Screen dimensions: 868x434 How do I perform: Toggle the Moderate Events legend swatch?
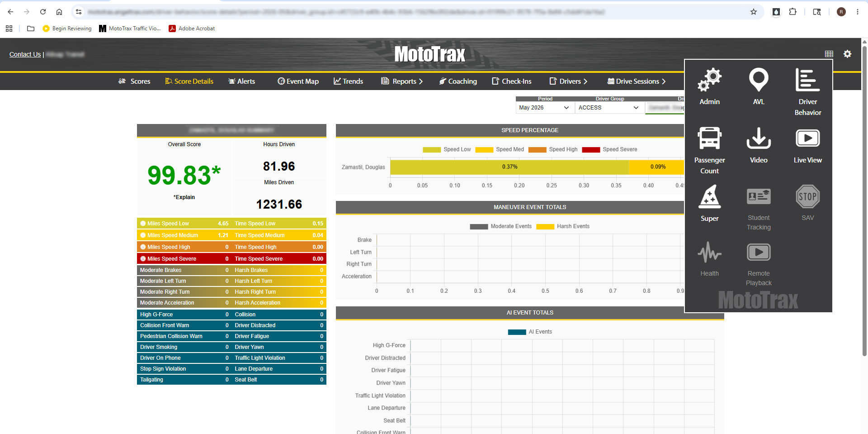[x=479, y=227]
